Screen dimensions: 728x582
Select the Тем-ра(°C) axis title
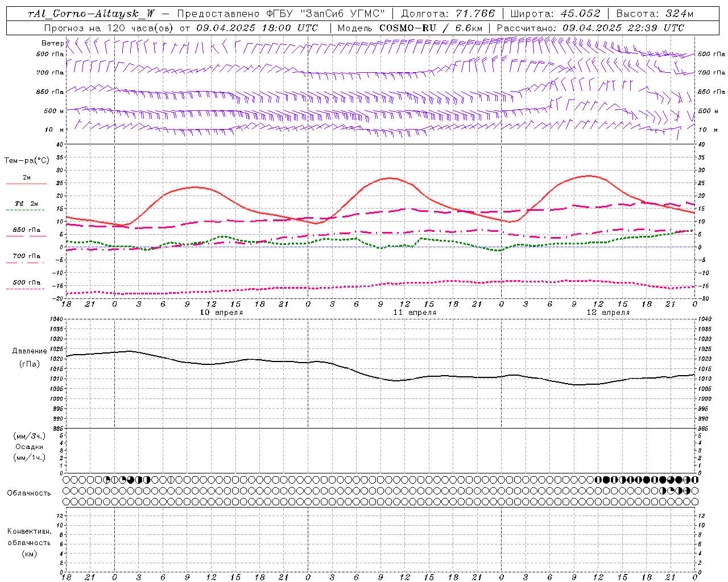pyautogui.click(x=27, y=161)
